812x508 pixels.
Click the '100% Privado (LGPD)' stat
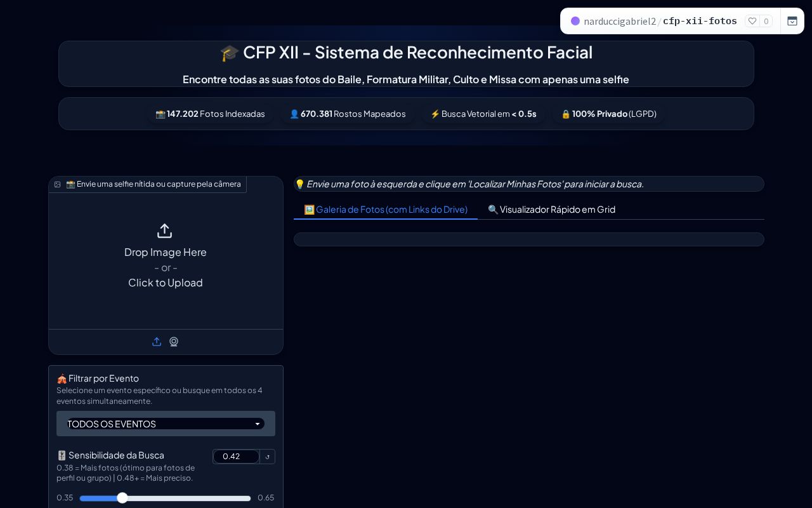tap(609, 114)
